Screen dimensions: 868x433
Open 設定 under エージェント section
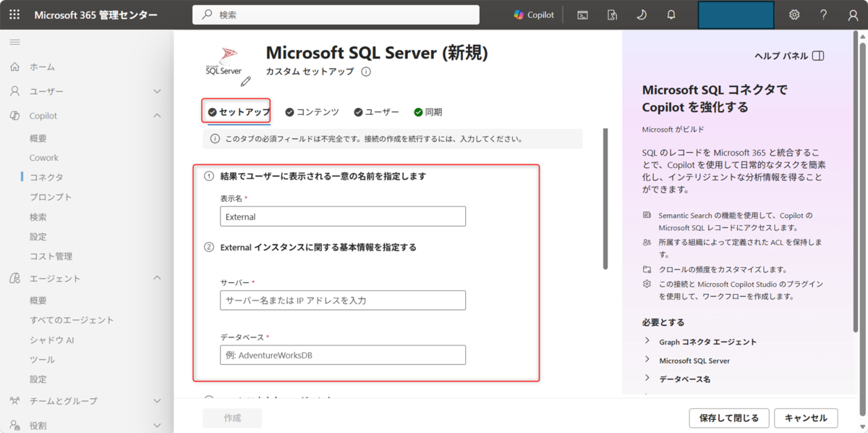38,379
